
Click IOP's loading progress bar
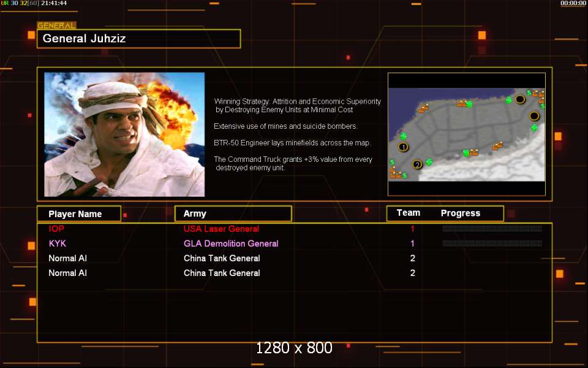click(x=492, y=229)
